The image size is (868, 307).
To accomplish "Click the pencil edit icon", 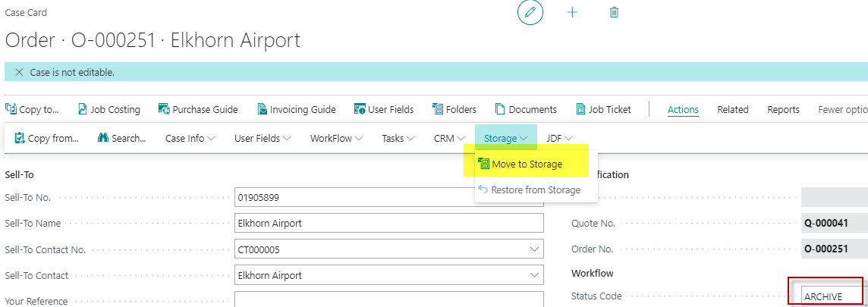I will point(530,13).
